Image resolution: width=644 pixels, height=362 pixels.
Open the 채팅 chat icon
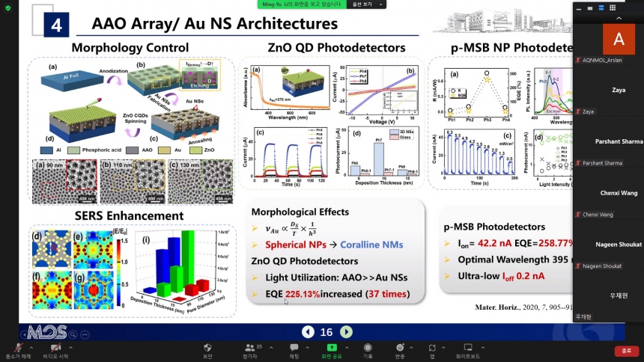(294, 351)
